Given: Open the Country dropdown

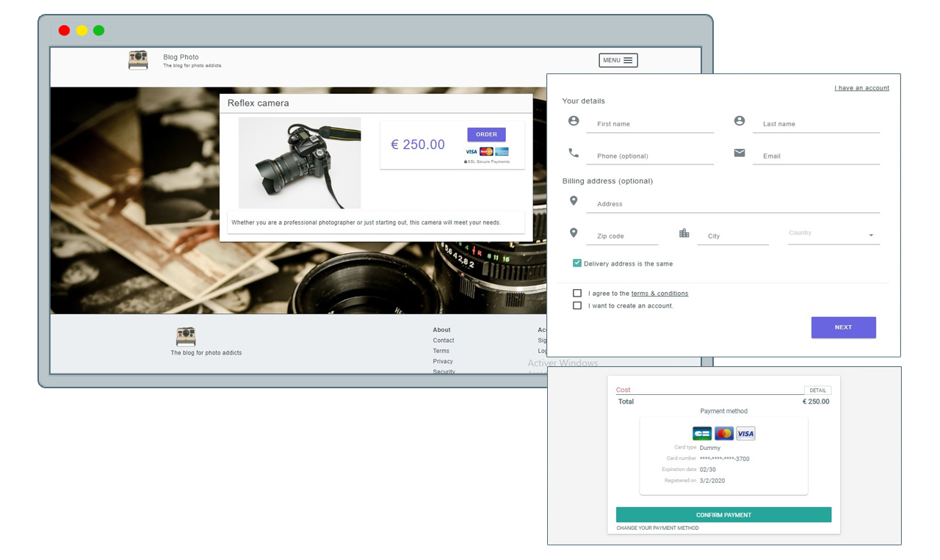Looking at the screenshot, I should pyautogui.click(x=833, y=235).
